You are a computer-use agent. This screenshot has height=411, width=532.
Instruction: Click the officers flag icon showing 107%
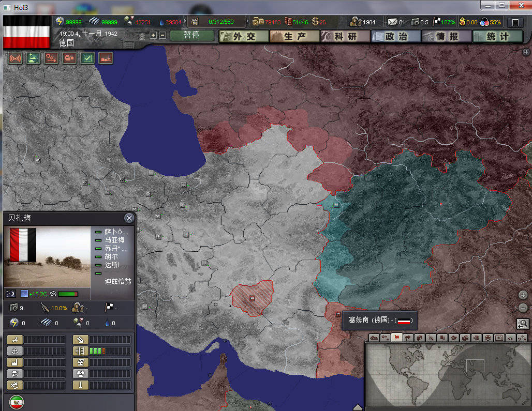(x=437, y=22)
